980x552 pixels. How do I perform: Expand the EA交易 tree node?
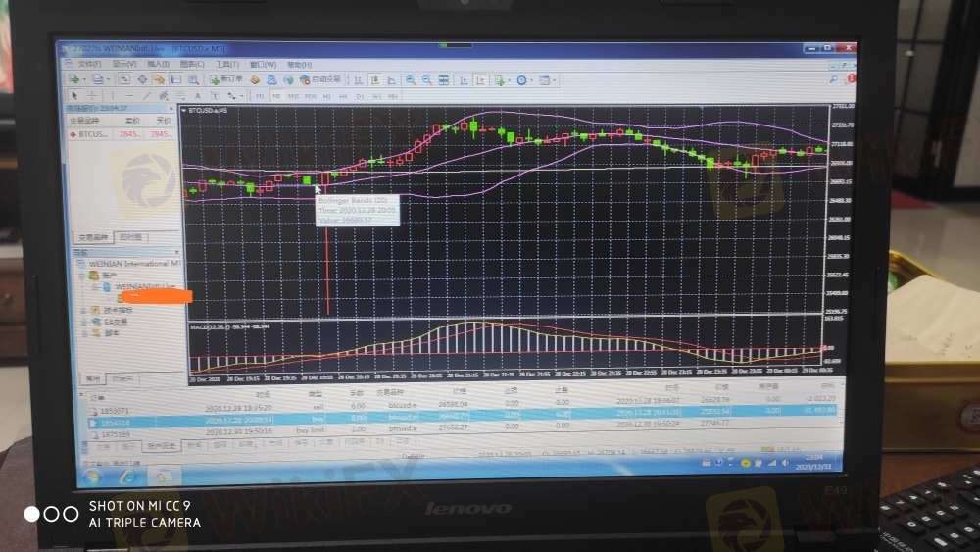(x=83, y=322)
